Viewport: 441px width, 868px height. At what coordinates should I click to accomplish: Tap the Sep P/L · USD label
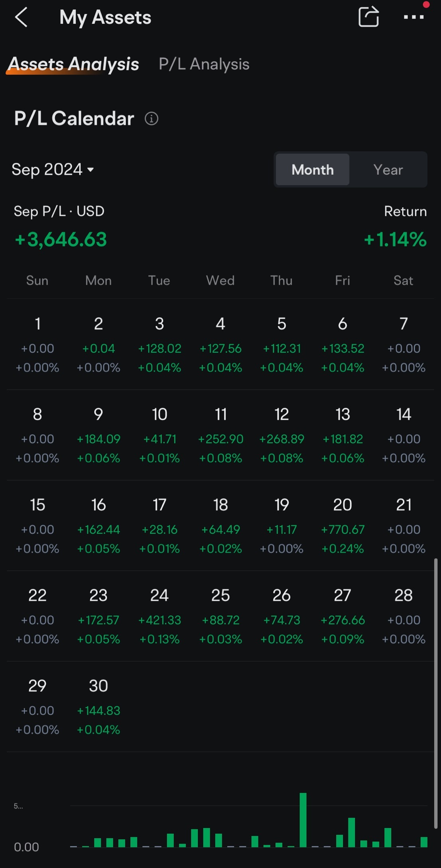coord(59,211)
